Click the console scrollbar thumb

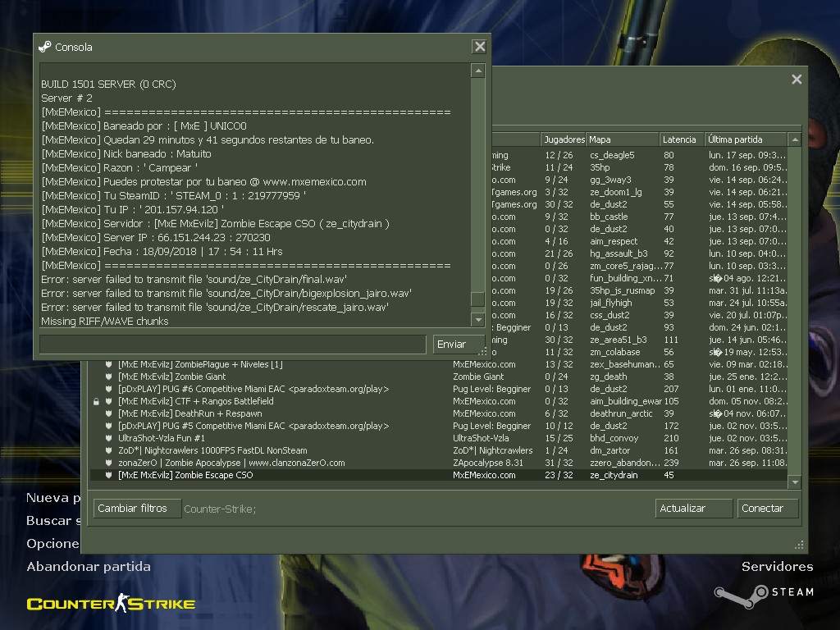coord(477,299)
